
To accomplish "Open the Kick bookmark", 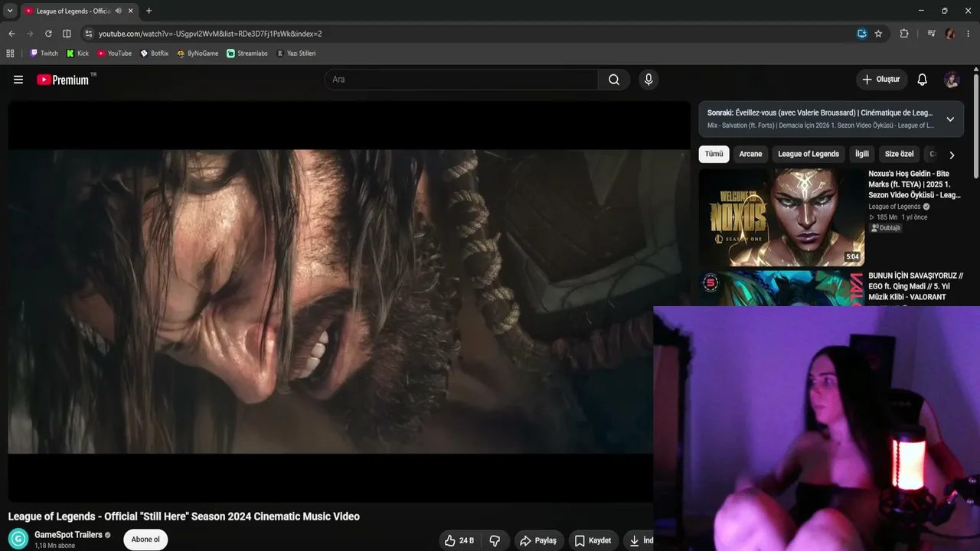I will point(77,54).
